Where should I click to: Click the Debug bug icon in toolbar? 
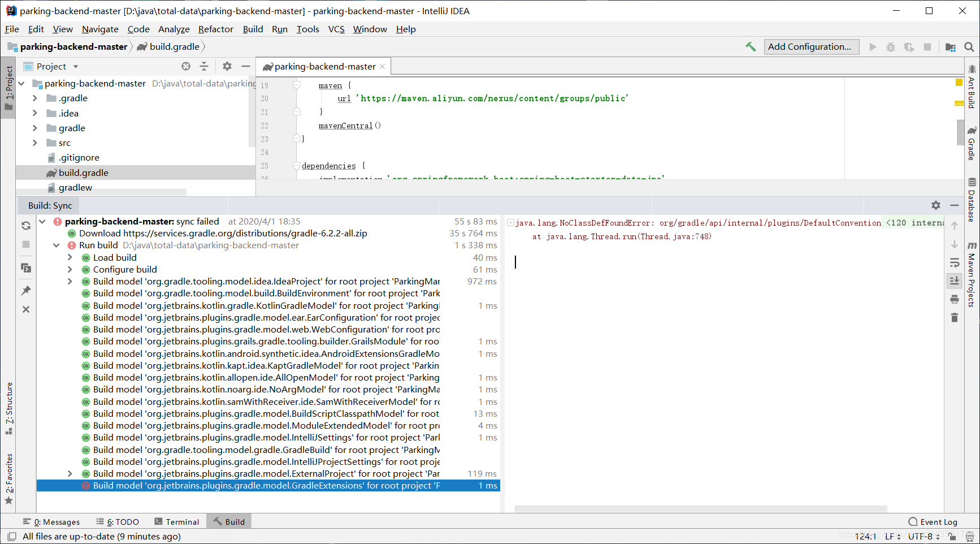pyautogui.click(x=891, y=47)
